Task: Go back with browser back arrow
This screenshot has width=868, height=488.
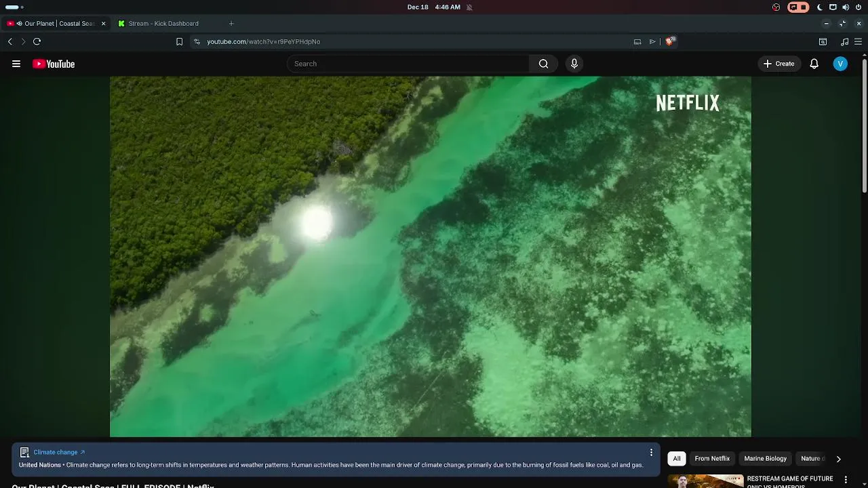Action: pos(9,41)
